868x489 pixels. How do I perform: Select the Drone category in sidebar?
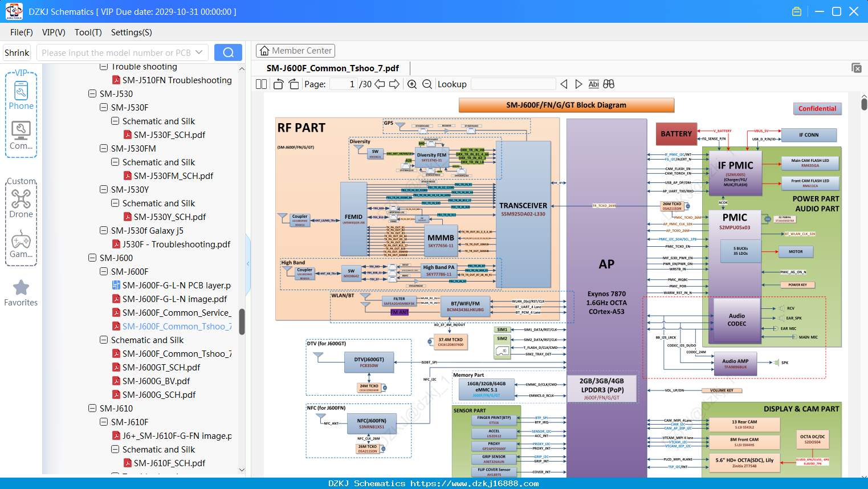21,203
